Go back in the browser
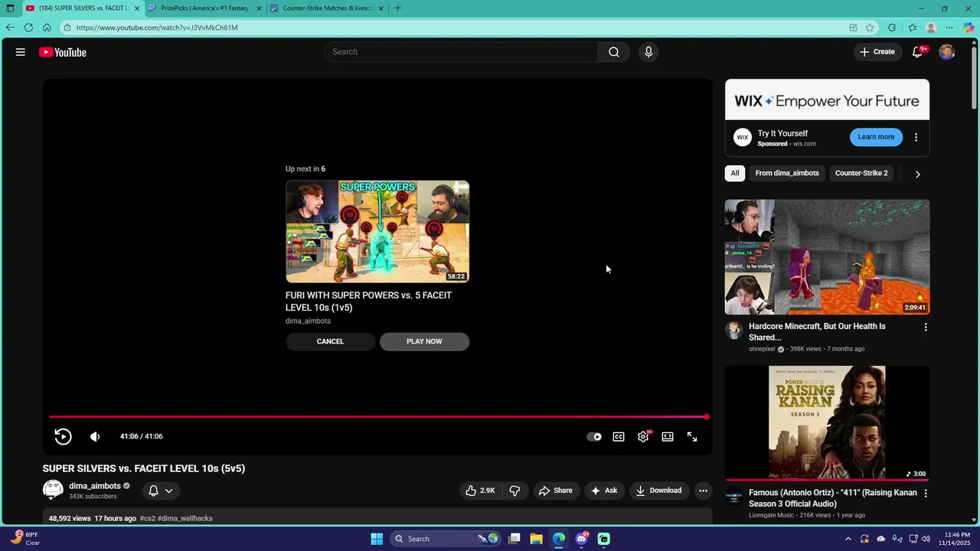Image resolution: width=980 pixels, height=551 pixels. pos(10,28)
